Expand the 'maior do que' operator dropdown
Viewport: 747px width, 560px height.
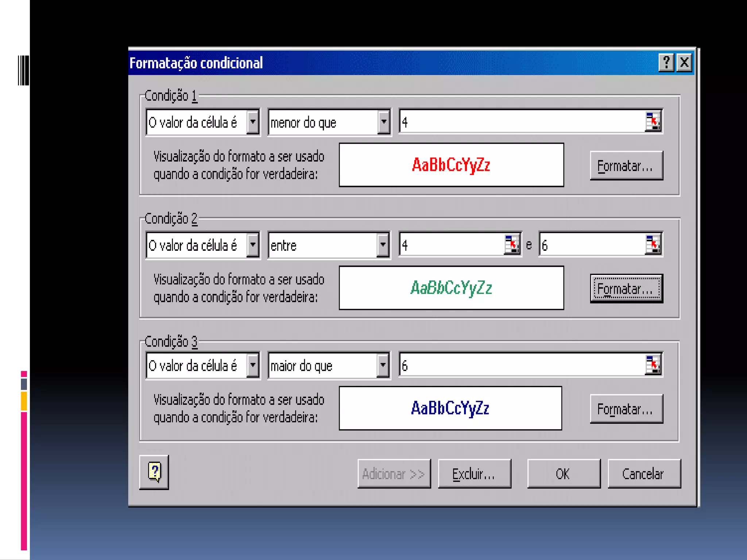coord(383,365)
